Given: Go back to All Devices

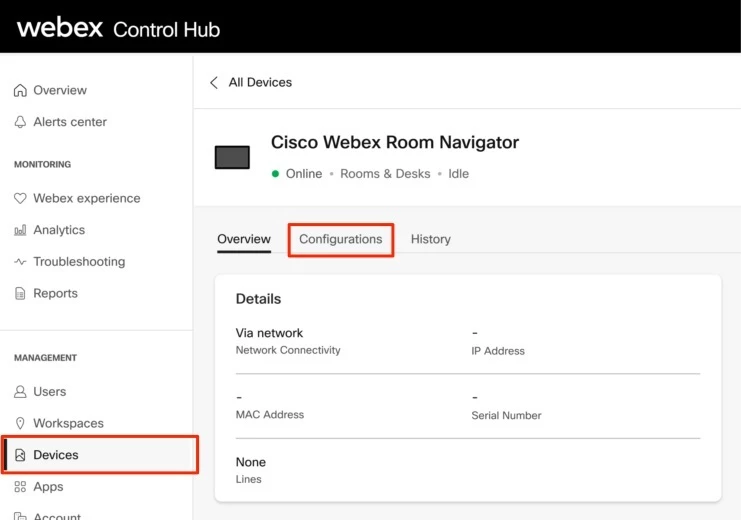Looking at the screenshot, I should pyautogui.click(x=260, y=83).
